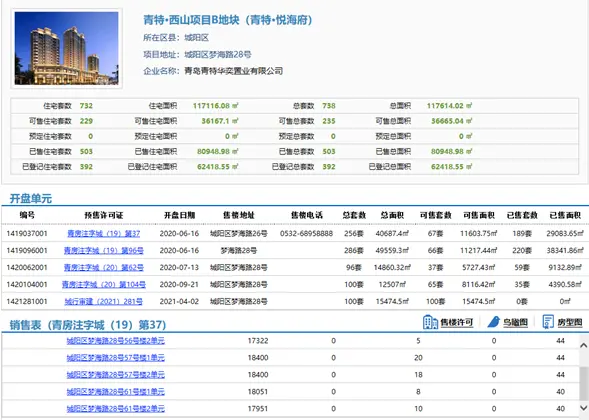Click the sales table scroll down arrow
Image resolution: width=589 pixels, height=420 pixels.
584,408
